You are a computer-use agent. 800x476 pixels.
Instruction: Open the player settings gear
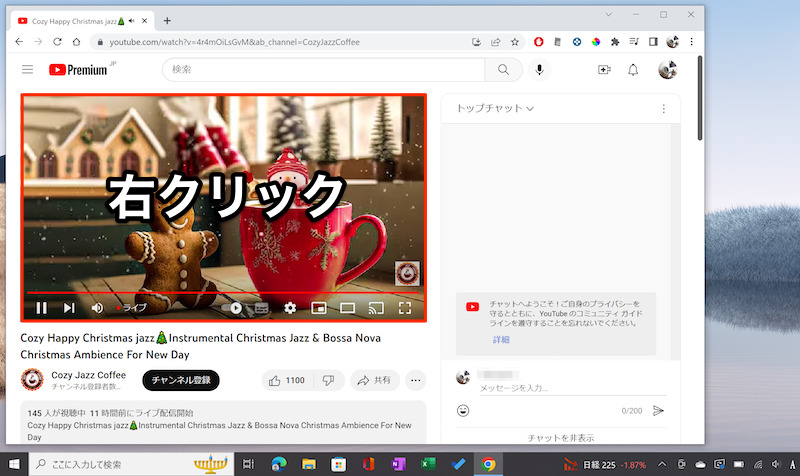pyautogui.click(x=290, y=308)
